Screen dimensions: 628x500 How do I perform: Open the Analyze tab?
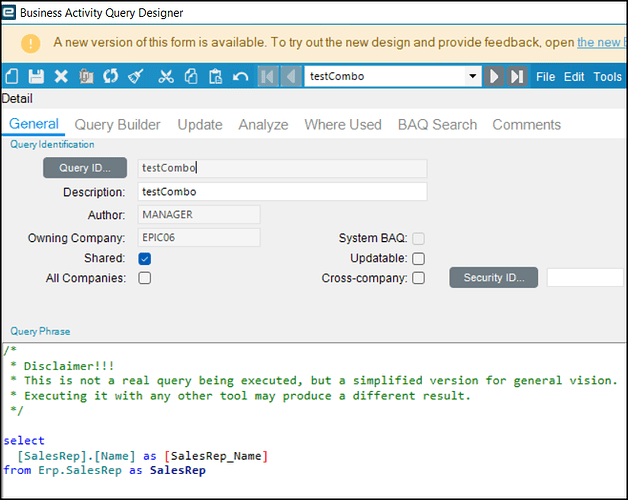263,125
